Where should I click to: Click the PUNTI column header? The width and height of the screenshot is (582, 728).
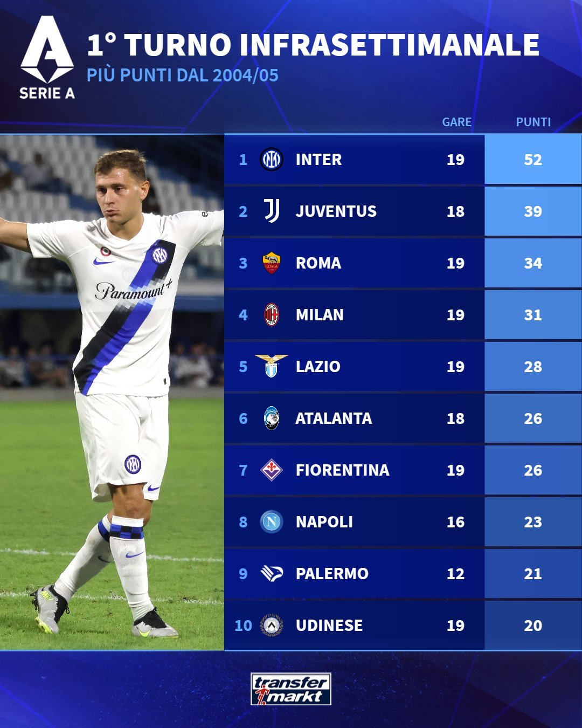(533, 122)
